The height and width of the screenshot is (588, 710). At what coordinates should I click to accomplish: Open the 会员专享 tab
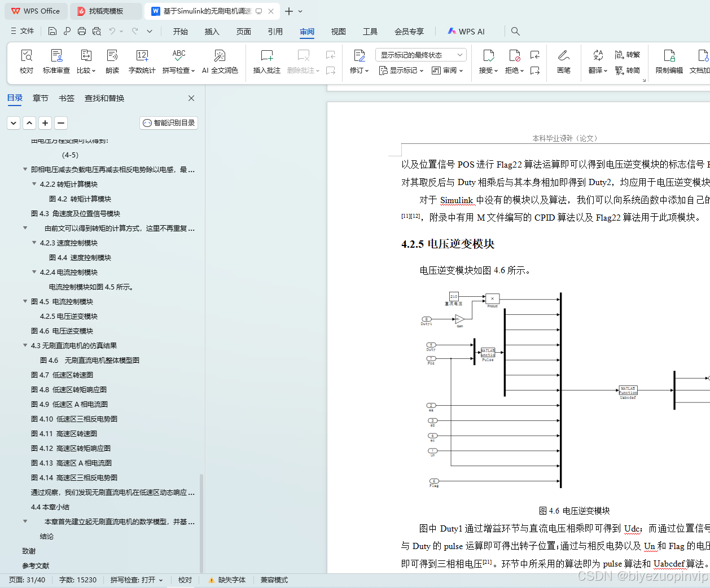[409, 32]
